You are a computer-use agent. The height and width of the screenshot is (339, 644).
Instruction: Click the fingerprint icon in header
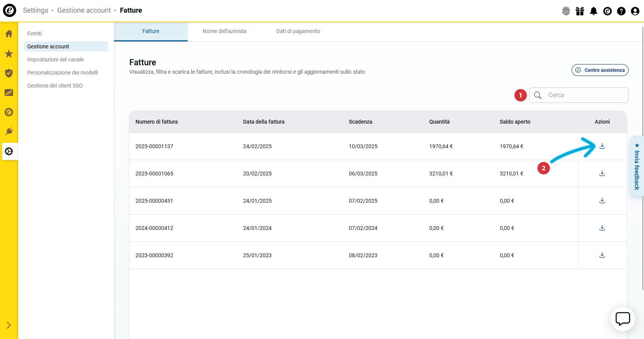tap(566, 11)
